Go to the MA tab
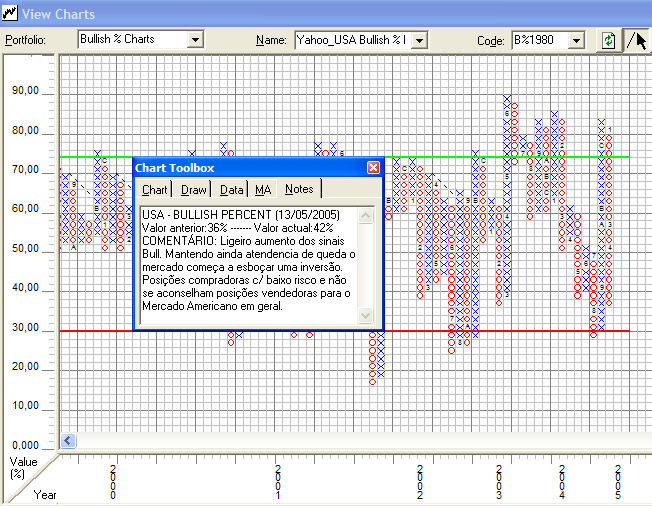Viewport: 652px width, 506px height. pyautogui.click(x=263, y=190)
